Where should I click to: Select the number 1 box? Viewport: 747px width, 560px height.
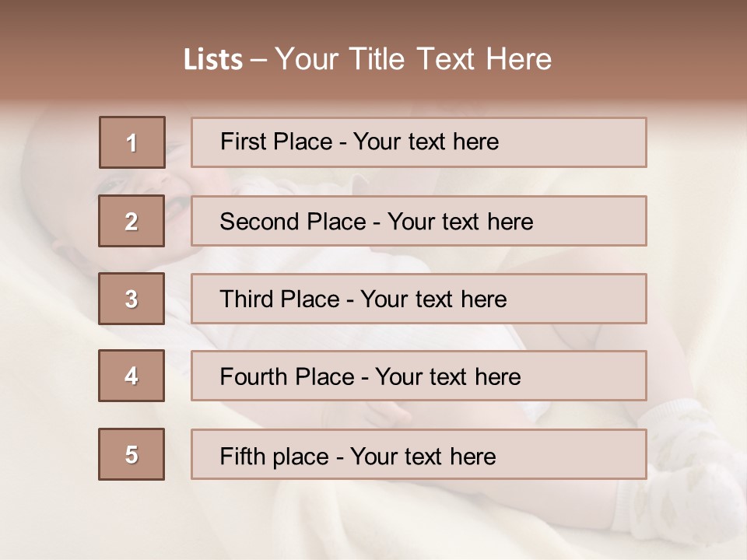[132, 142]
